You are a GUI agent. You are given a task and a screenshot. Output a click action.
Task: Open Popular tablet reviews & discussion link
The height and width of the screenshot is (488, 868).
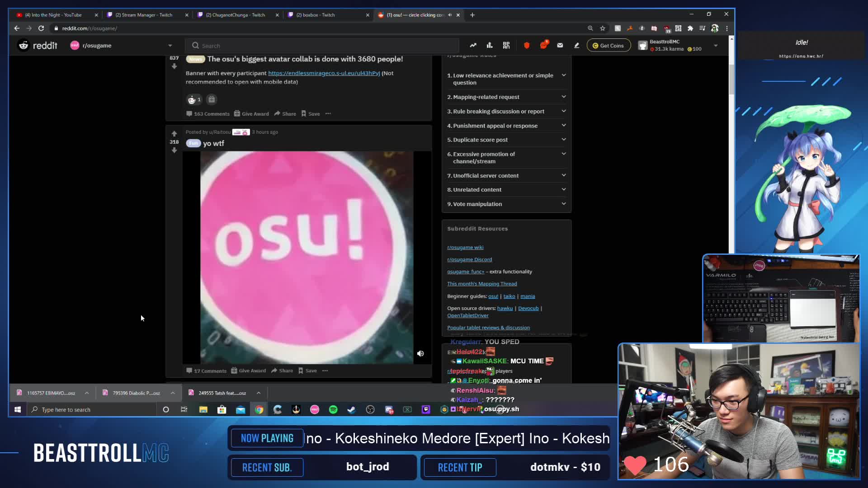[488, 328]
